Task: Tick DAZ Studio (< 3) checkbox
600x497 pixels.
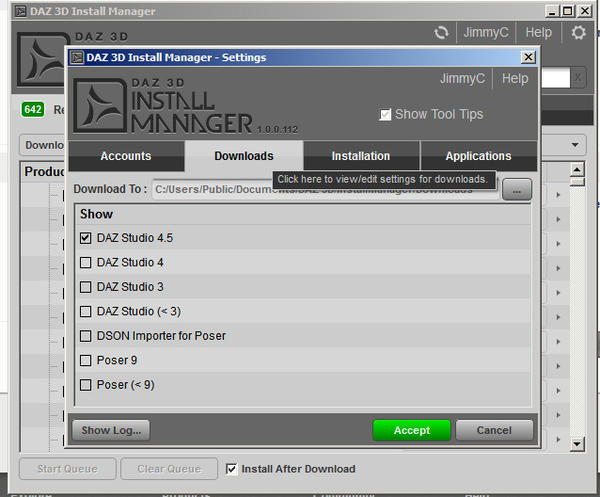Action: coord(85,311)
